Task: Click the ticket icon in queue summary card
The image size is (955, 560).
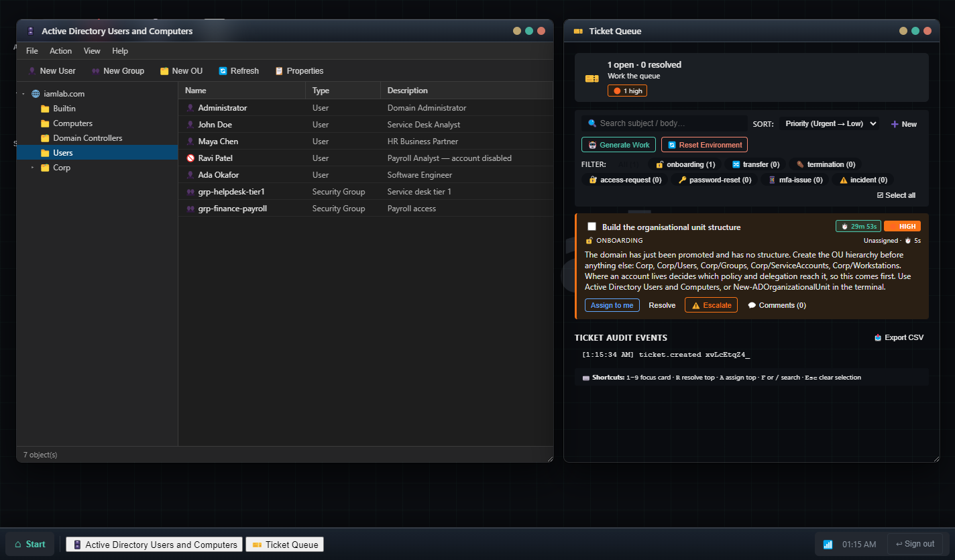Action: [592, 78]
